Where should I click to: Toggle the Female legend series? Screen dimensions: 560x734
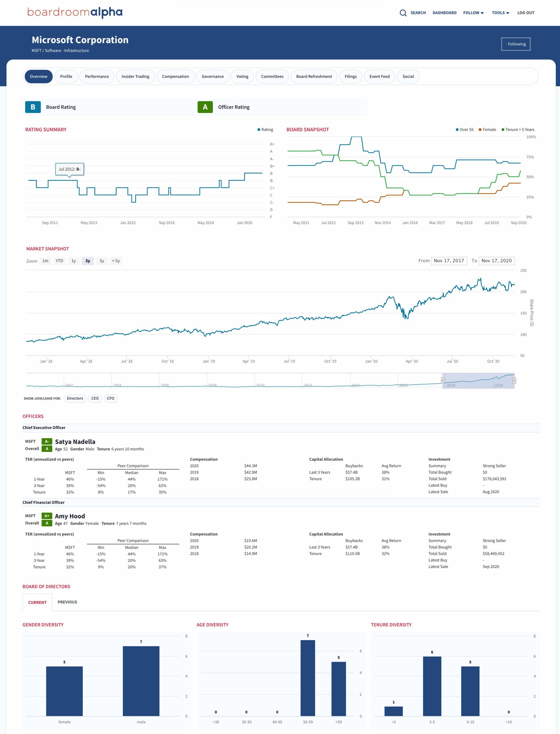click(x=487, y=129)
